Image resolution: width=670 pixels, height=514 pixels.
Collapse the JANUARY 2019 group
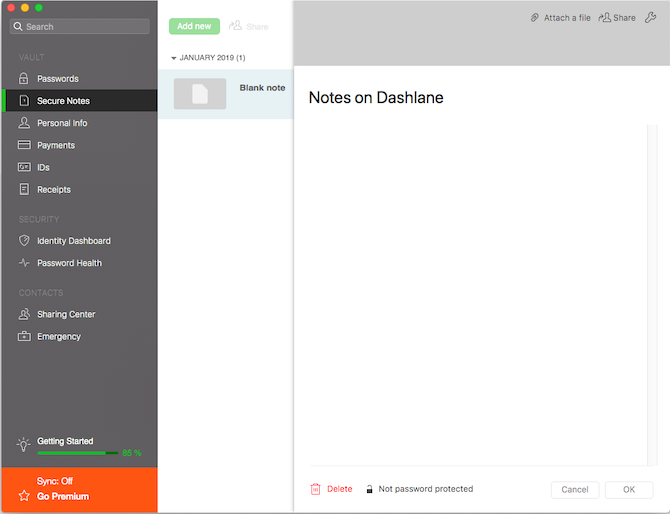coord(173,58)
